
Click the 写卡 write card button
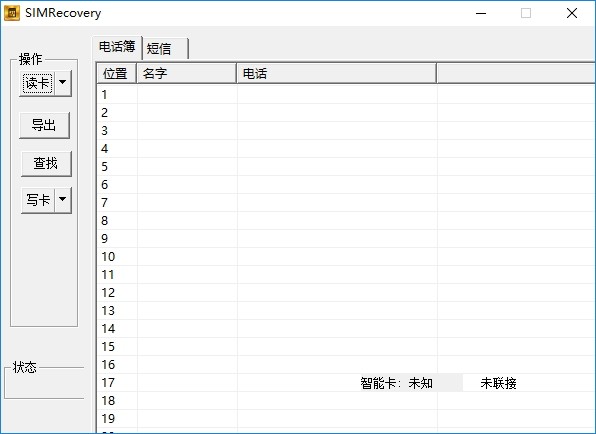38,200
